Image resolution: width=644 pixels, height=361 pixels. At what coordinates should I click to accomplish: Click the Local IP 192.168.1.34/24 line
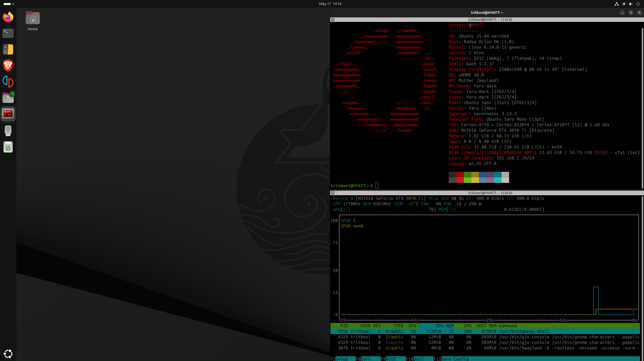pos(491,158)
